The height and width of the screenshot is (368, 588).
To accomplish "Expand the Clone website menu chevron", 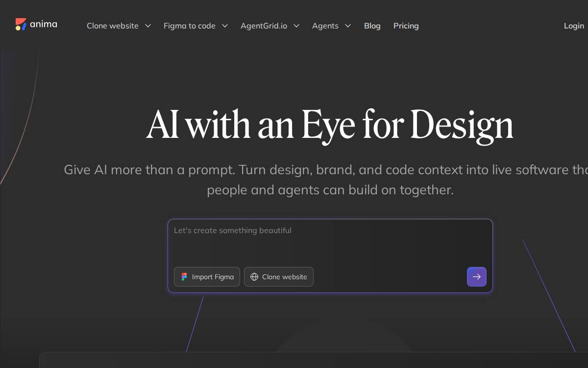I will pyautogui.click(x=147, y=26).
